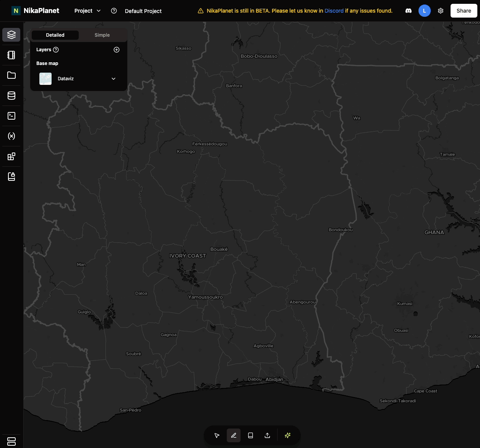Click the Korhogo city label
This screenshot has height=448, width=480.
186,151
